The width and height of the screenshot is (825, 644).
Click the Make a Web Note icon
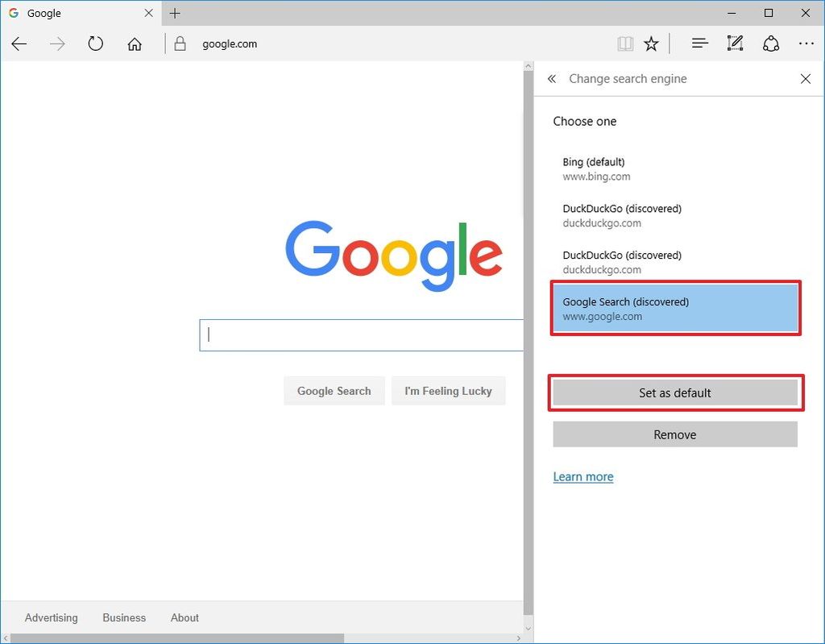(x=735, y=44)
